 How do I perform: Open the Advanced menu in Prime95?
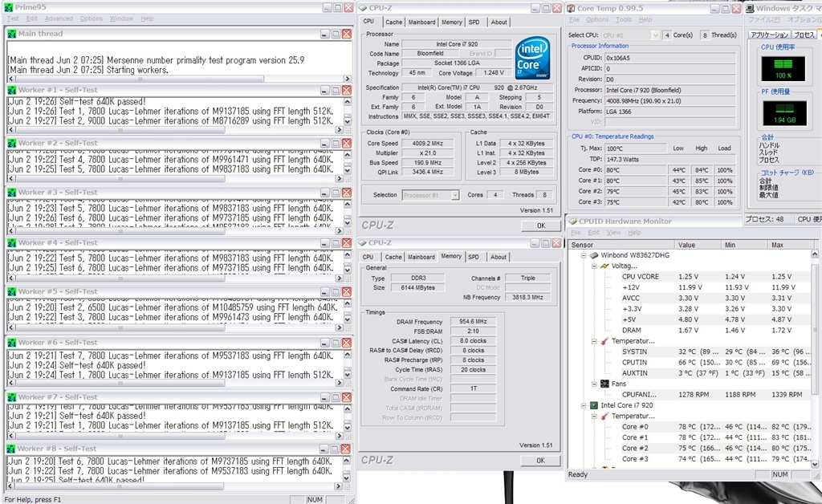coord(59,18)
